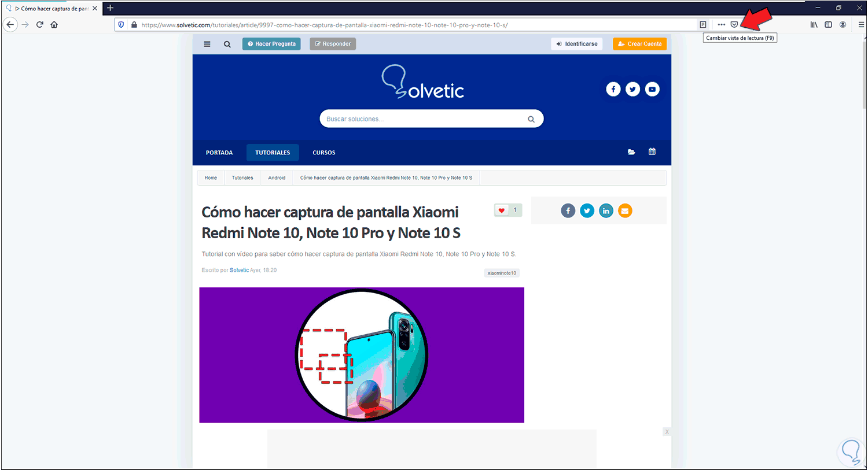Select the TUTORIALES menu item
868x470 pixels.
click(x=273, y=153)
